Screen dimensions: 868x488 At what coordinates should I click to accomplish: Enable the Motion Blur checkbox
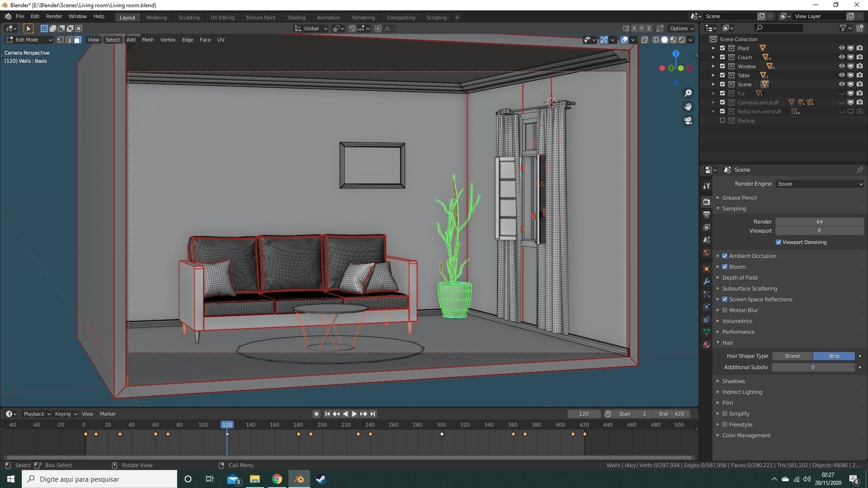[725, 310]
